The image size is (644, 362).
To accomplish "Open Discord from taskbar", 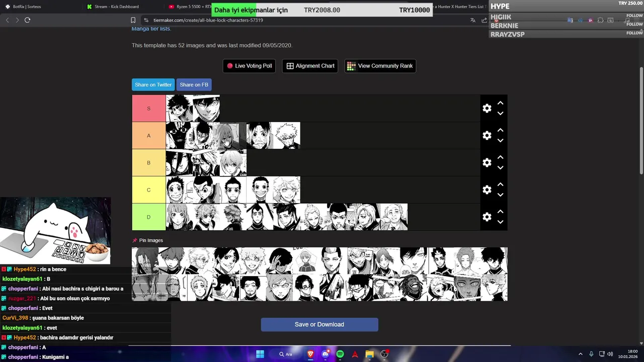I will point(326,354).
